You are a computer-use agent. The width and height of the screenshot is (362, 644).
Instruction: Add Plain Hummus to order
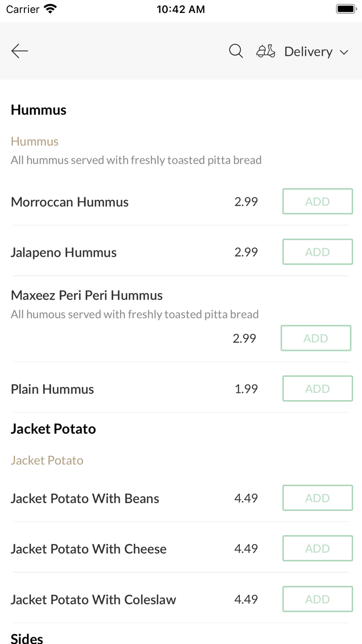(x=318, y=389)
